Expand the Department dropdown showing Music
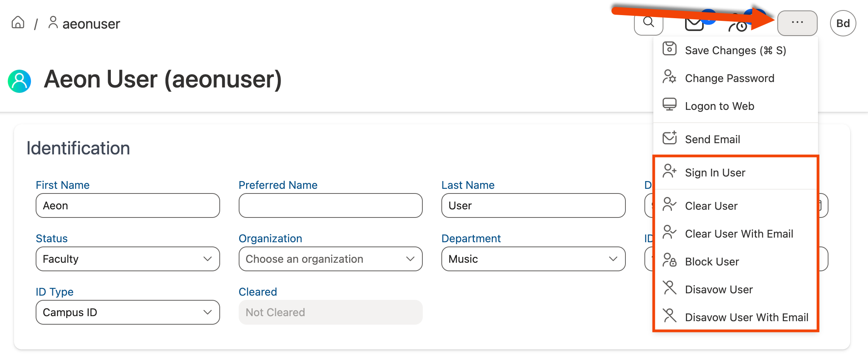 533,259
